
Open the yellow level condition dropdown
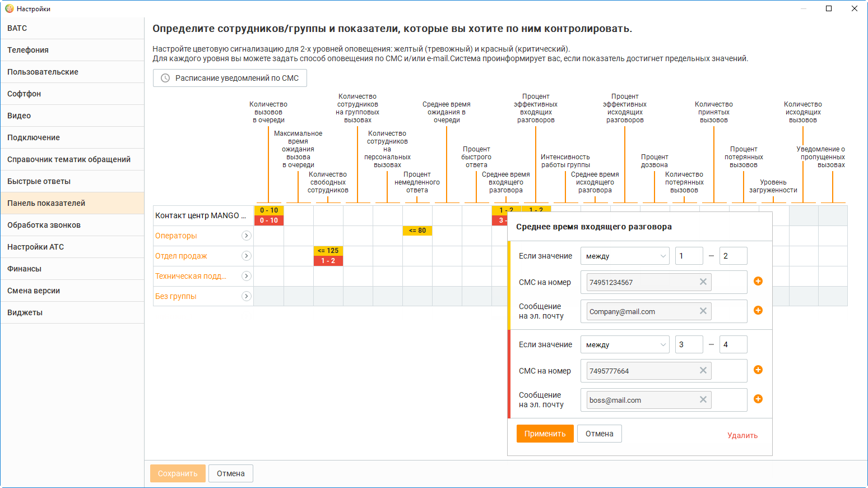625,256
